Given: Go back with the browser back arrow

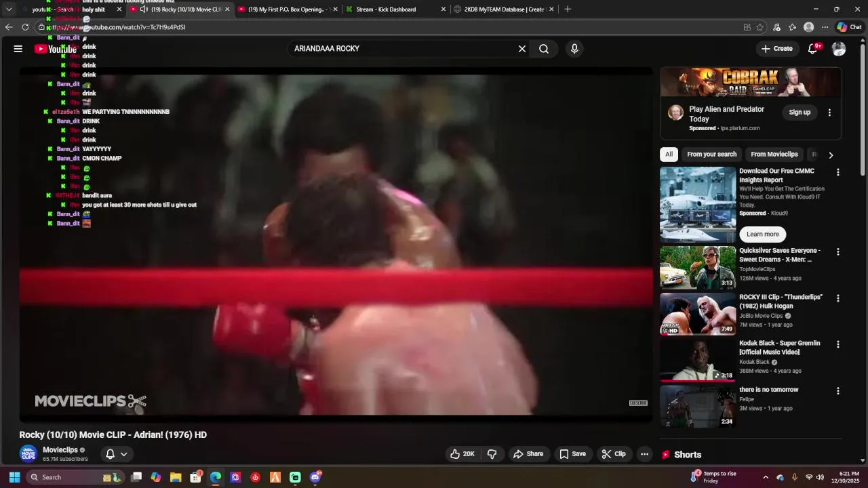Looking at the screenshot, I should 9,27.
